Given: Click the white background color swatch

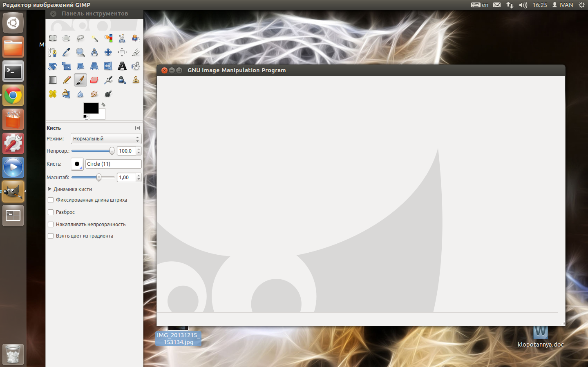Looking at the screenshot, I should tap(101, 116).
